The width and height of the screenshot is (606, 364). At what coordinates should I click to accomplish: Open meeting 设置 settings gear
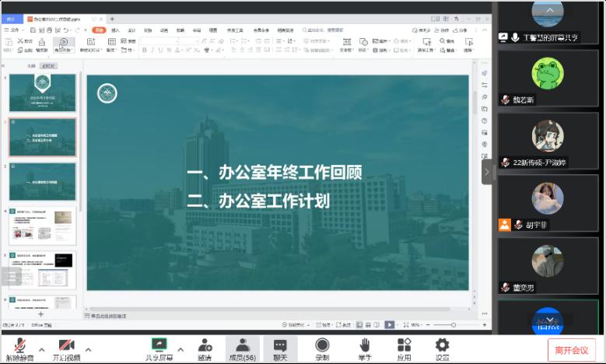pyautogui.click(x=442, y=345)
